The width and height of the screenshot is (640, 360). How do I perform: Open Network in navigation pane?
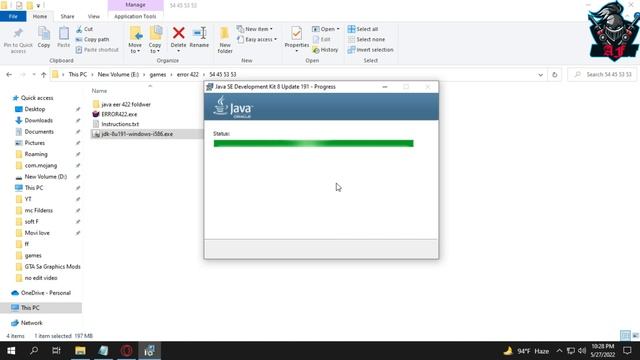tap(31, 323)
